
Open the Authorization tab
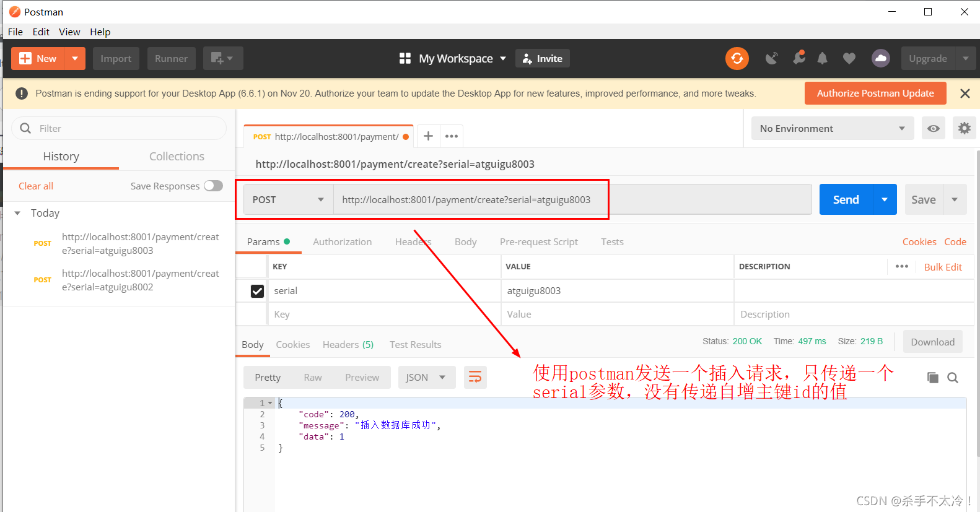(343, 241)
